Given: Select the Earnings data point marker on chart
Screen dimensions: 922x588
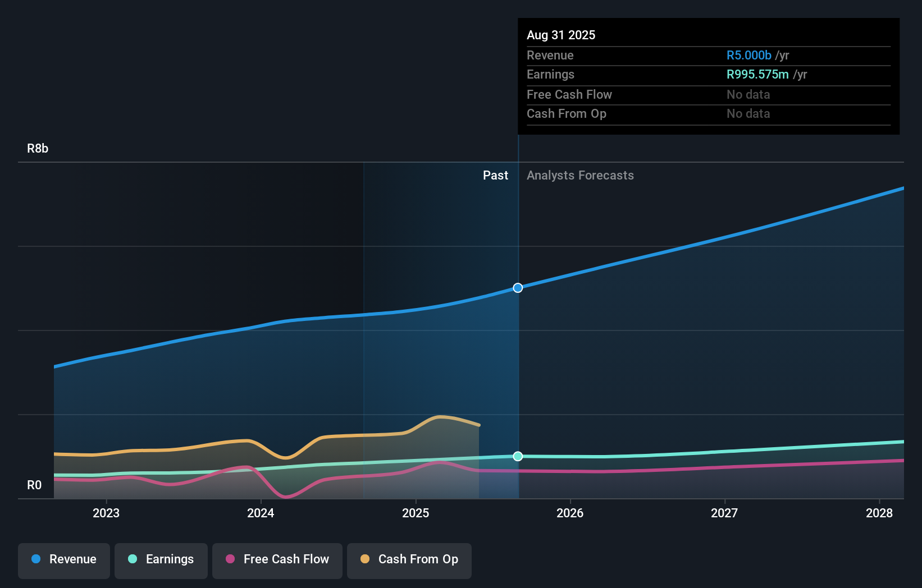Looking at the screenshot, I should (517, 456).
